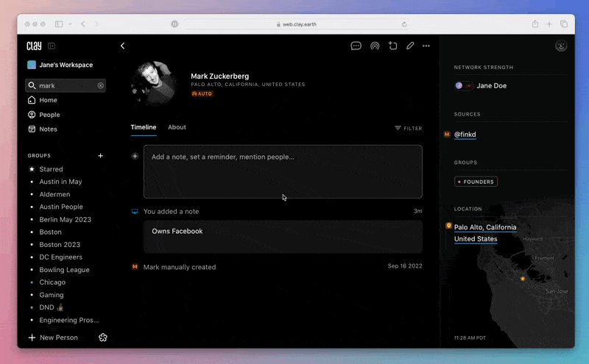Screen dimensions: 589x364
Task: Open the Berlin May 2023 group
Action: click(x=65, y=220)
